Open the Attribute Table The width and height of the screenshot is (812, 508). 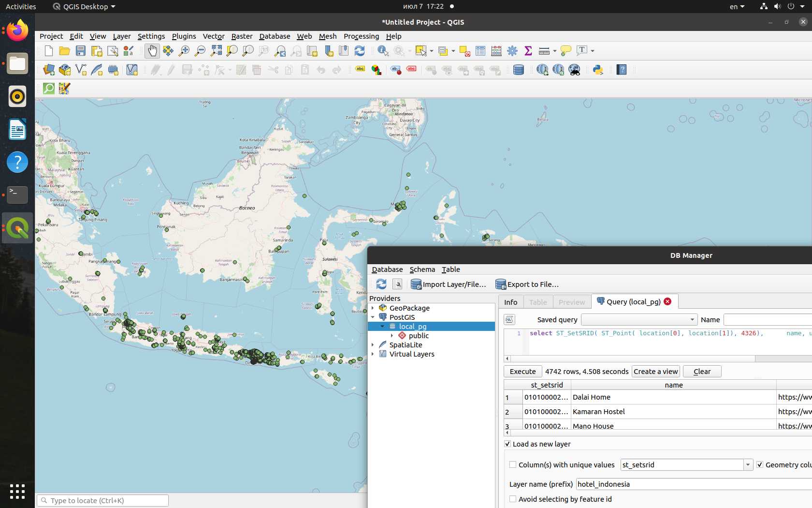point(480,51)
